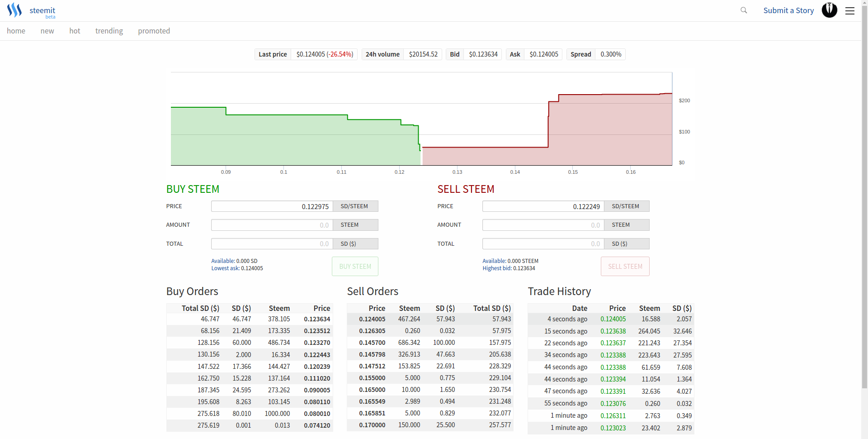
Task: Select buy order at price 0.111020
Action: (250, 378)
